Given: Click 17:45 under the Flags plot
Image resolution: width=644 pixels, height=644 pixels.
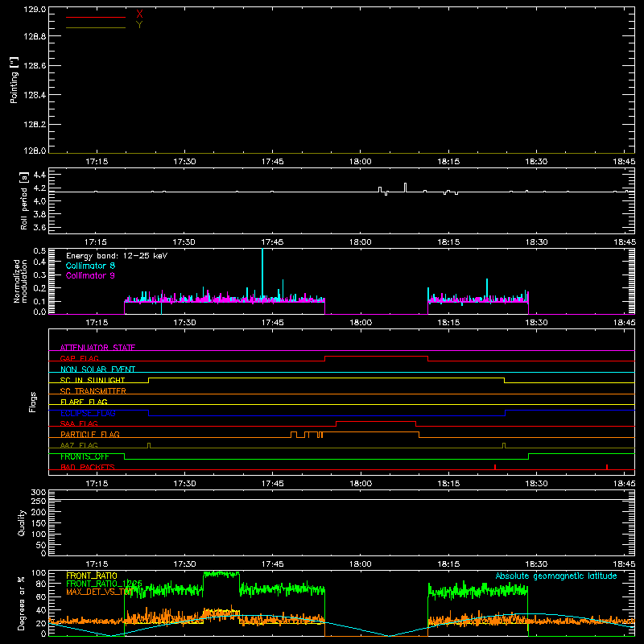Looking at the screenshot, I should click(272, 484).
